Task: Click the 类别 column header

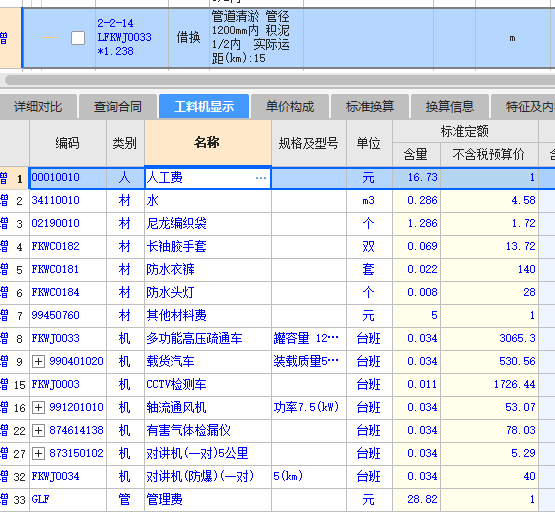Action: pyautogui.click(x=125, y=143)
